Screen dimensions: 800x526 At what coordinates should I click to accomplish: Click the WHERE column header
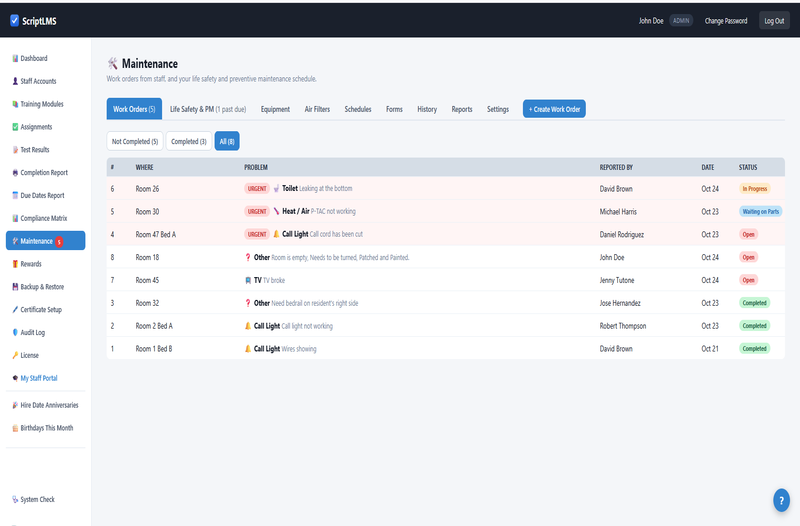(x=144, y=167)
